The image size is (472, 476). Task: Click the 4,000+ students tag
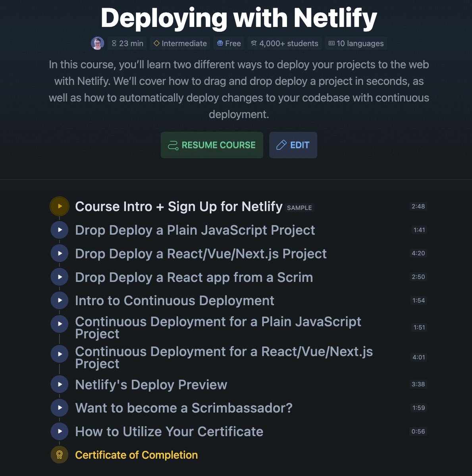click(284, 43)
